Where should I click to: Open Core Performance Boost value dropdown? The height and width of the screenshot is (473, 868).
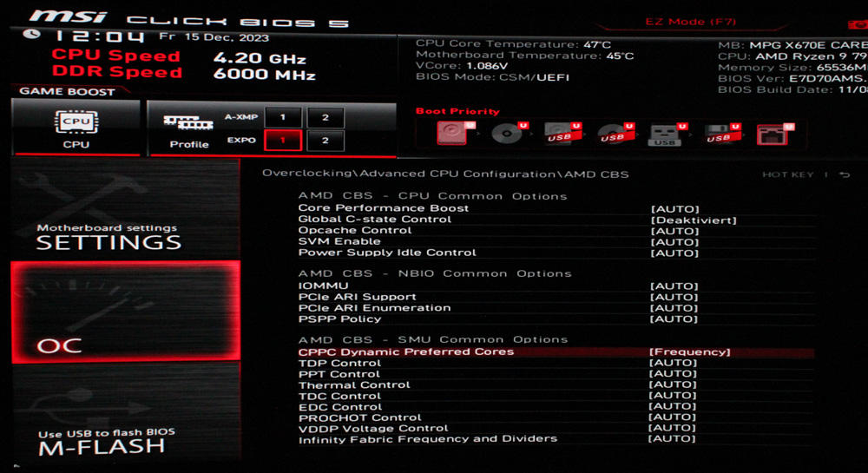[x=674, y=208]
